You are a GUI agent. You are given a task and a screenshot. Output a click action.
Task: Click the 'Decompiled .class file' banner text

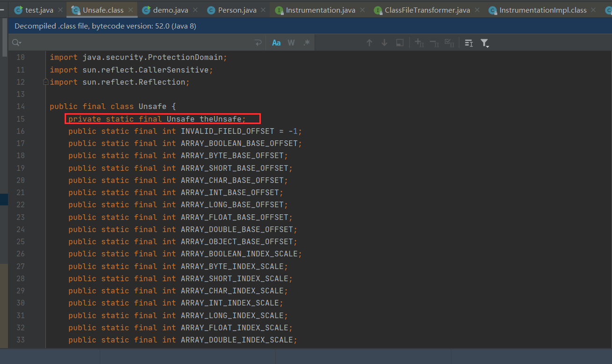pos(105,26)
